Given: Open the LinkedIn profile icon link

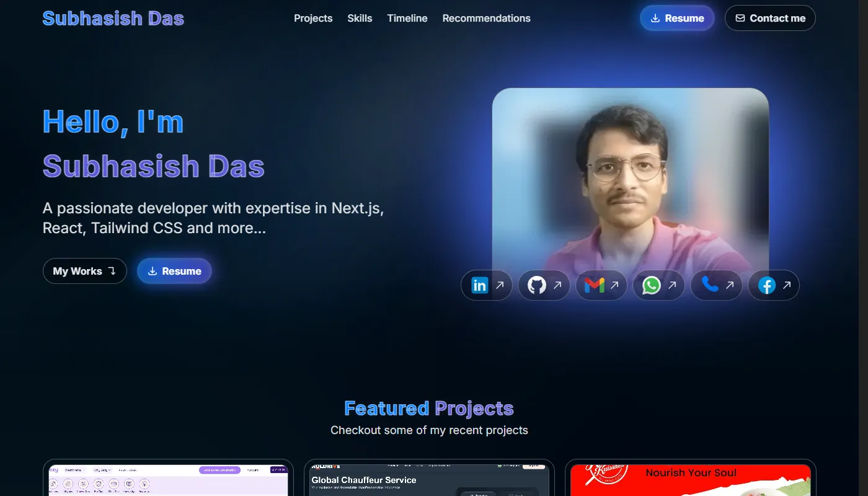Looking at the screenshot, I should [x=487, y=285].
